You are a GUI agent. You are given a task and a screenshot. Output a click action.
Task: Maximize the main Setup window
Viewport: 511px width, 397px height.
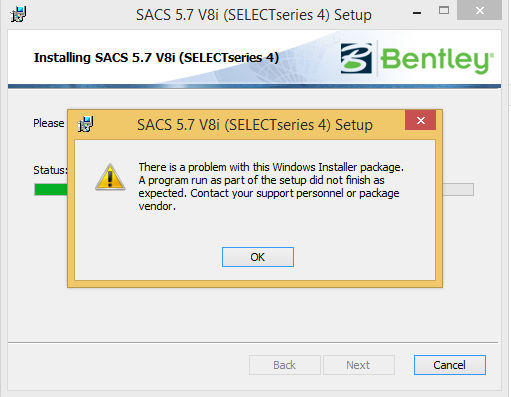click(444, 10)
